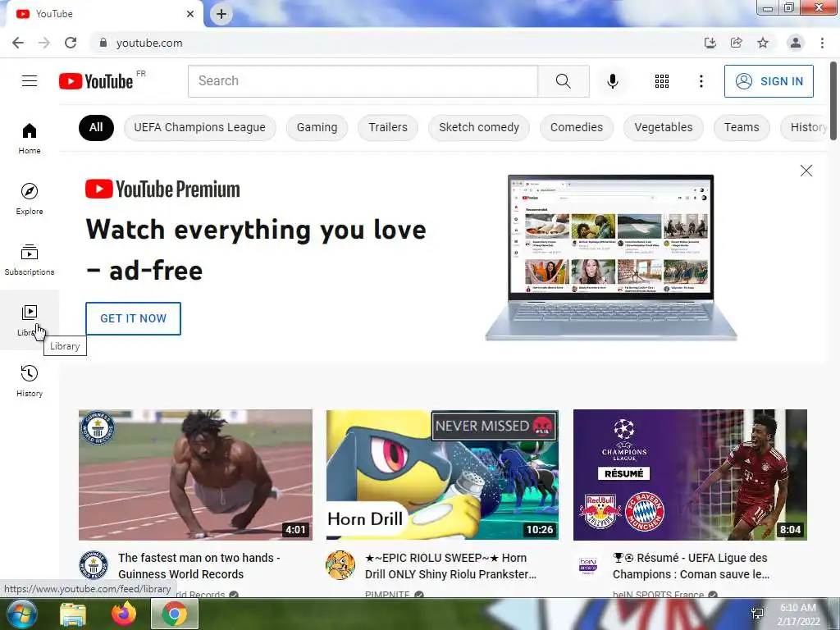Open Chrome profile avatar
This screenshot has height=630, width=840.
point(796,43)
